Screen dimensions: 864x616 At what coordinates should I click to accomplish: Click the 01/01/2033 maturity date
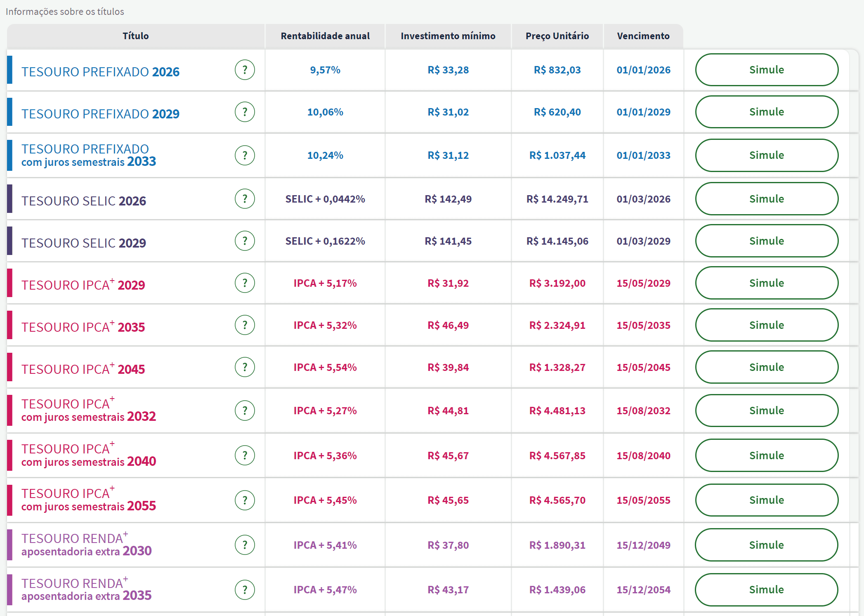coord(643,156)
